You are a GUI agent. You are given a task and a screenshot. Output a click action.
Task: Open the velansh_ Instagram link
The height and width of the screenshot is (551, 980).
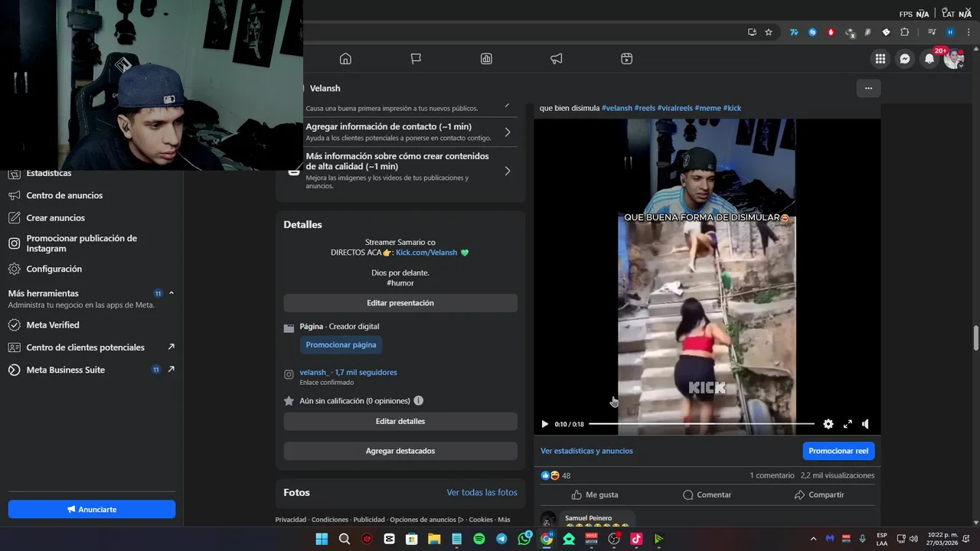tap(348, 373)
